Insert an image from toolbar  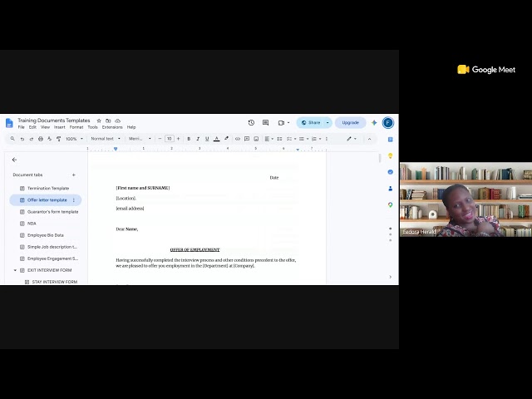256,139
